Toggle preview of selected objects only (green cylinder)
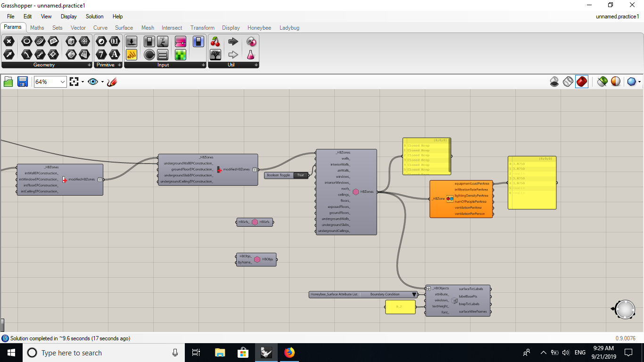The height and width of the screenshot is (362, 644). point(602,82)
